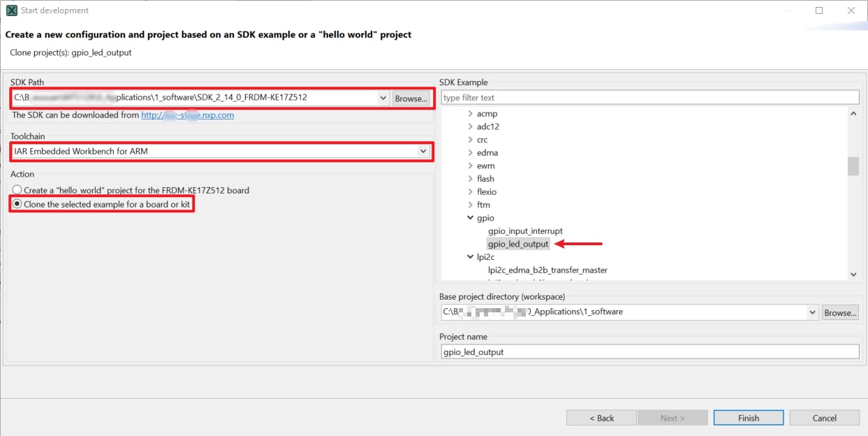Collapse the lpi2c tree node
The image size is (868, 436).
[x=470, y=257]
